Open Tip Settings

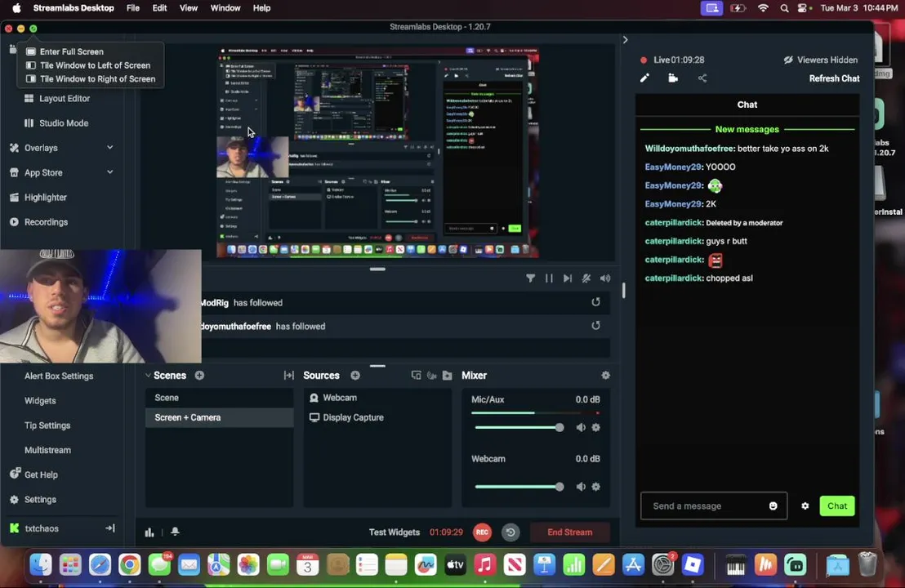tap(47, 425)
